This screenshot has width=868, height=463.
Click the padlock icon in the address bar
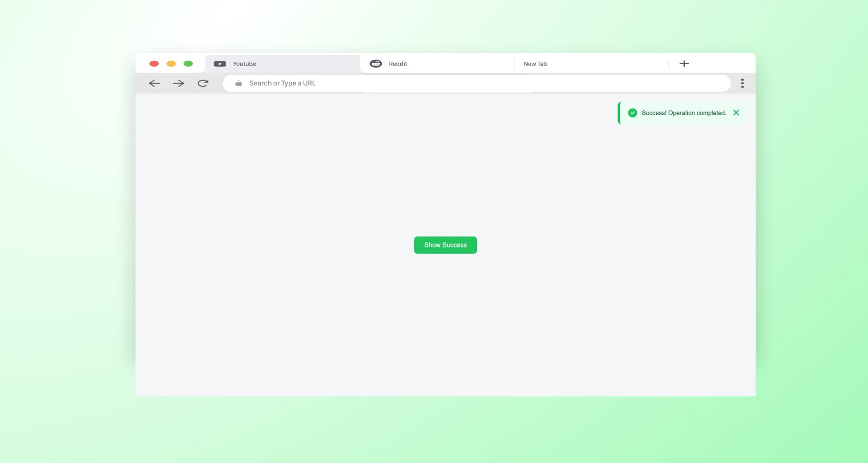238,83
